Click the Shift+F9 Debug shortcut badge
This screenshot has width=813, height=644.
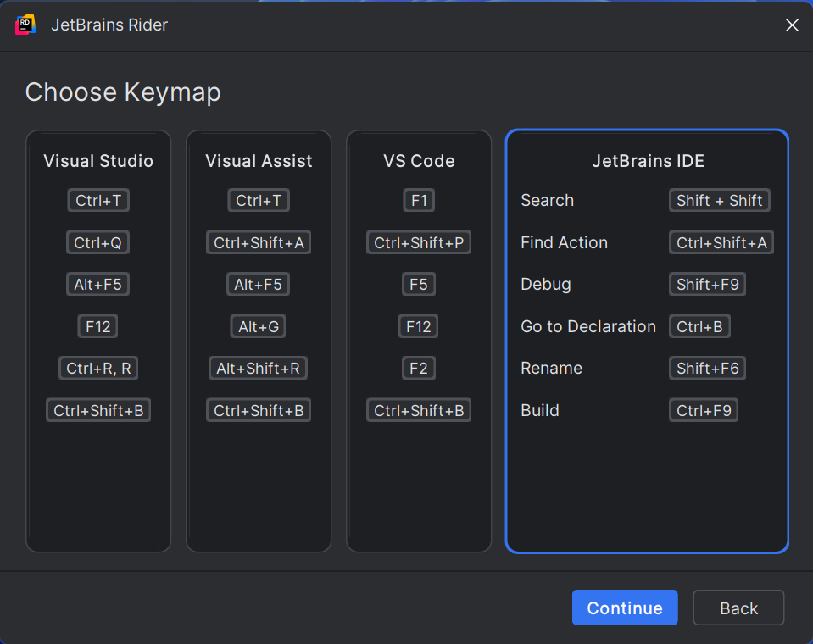[707, 285]
